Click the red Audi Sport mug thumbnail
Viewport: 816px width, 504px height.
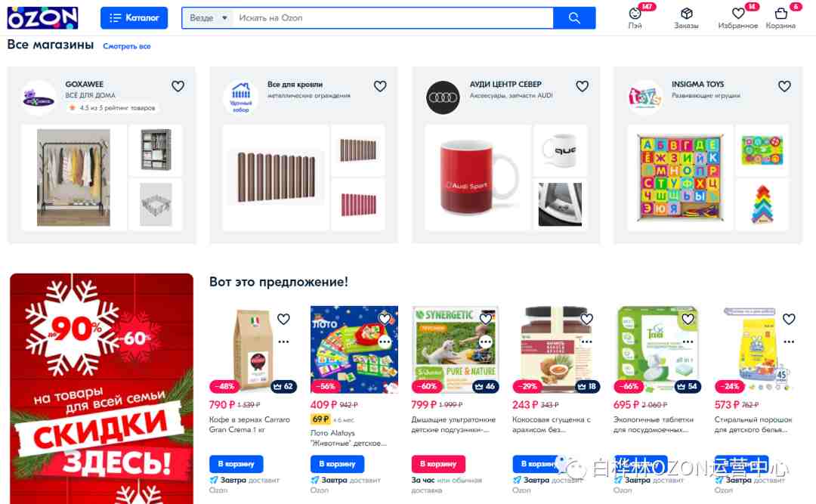click(478, 177)
